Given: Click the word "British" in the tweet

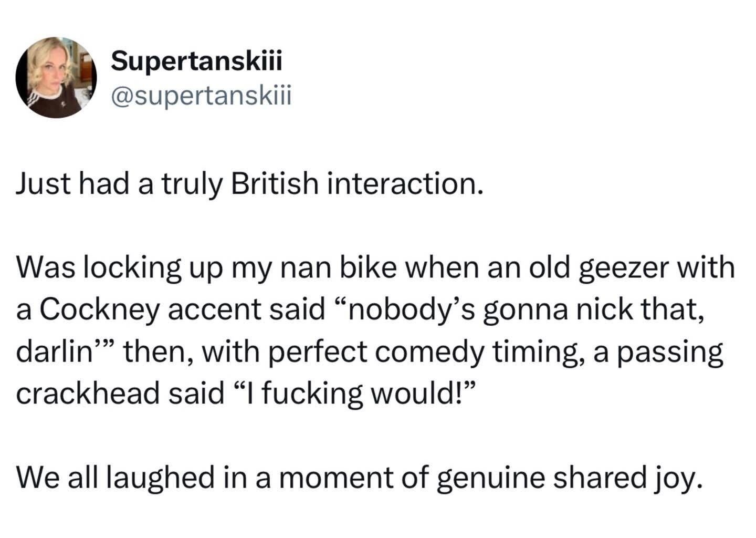Looking at the screenshot, I should tap(274, 184).
